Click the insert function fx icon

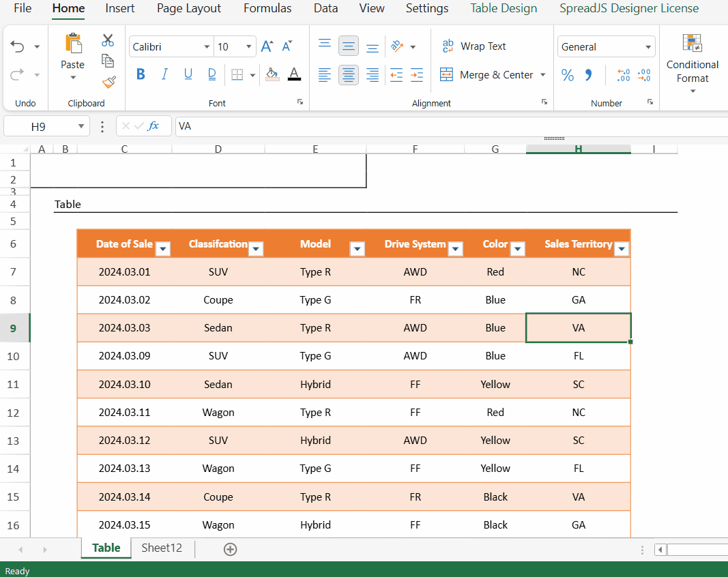point(153,126)
